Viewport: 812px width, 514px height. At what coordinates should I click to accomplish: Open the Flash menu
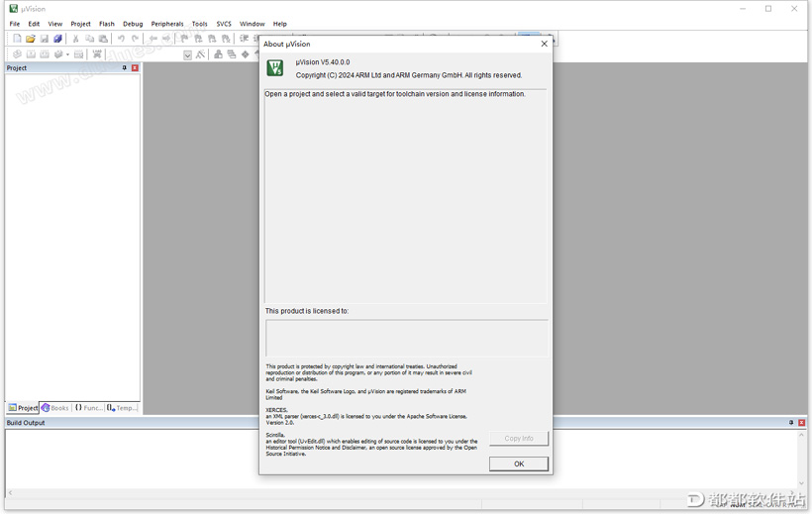(107, 24)
